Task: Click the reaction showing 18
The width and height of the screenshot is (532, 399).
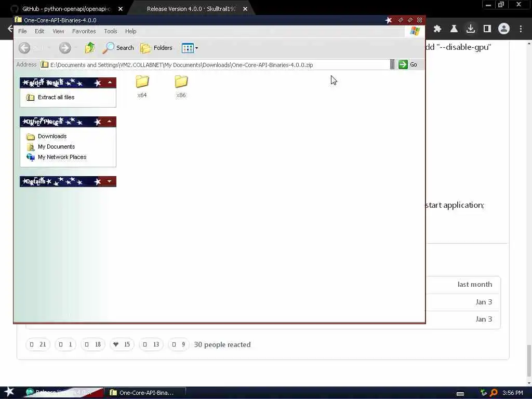Action: 93,345
